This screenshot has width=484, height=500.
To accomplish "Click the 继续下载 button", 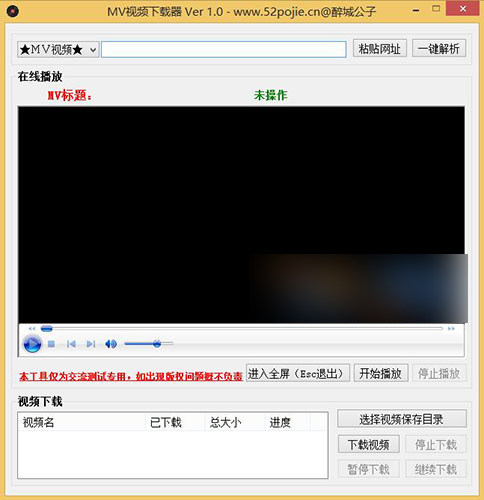I will 436,469.
